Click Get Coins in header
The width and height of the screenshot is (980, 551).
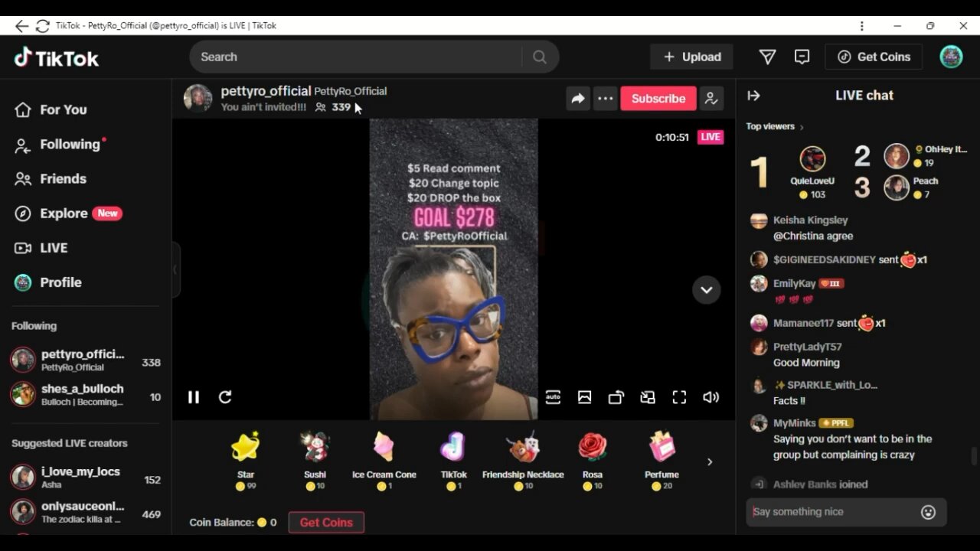[874, 57]
